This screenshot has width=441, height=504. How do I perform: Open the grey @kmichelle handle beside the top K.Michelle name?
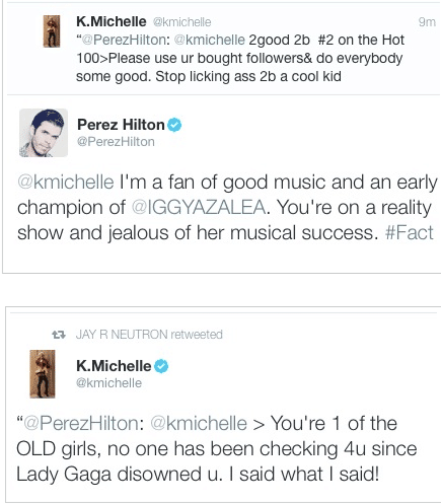182,22
